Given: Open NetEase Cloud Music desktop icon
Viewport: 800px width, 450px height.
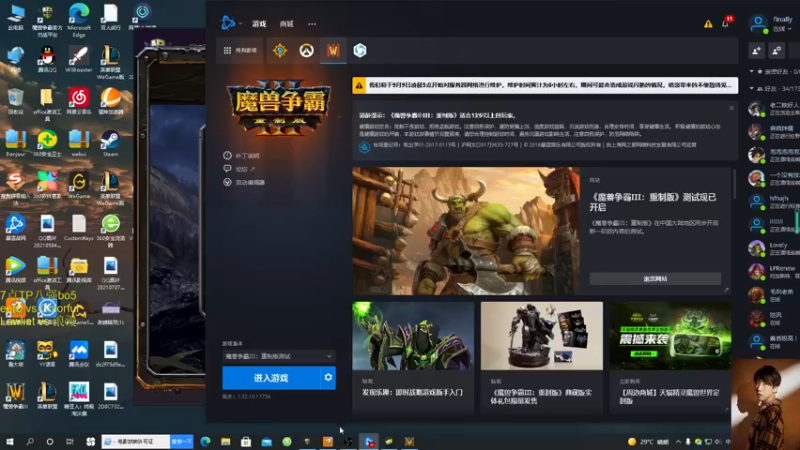Looking at the screenshot, I should click(x=79, y=101).
